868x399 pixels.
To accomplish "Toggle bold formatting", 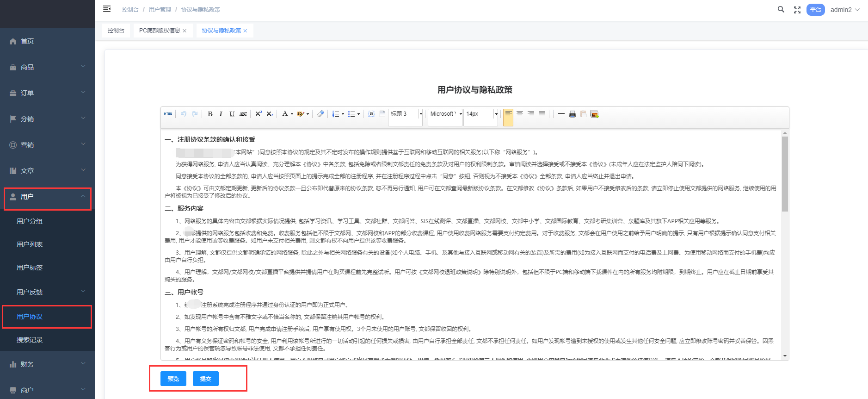I will click(x=210, y=114).
